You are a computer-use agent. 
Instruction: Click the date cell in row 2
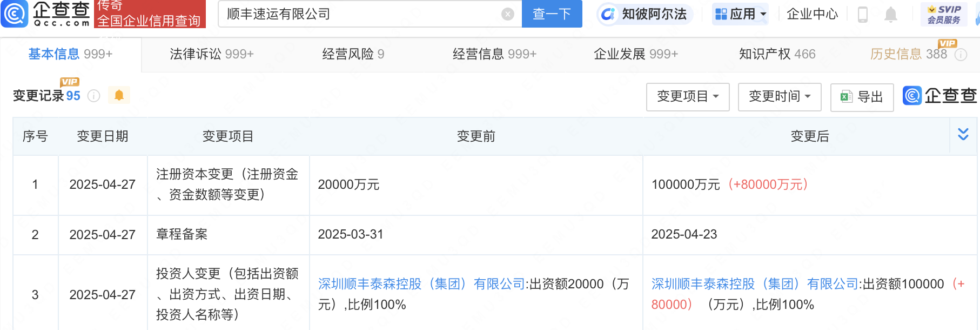tap(103, 235)
